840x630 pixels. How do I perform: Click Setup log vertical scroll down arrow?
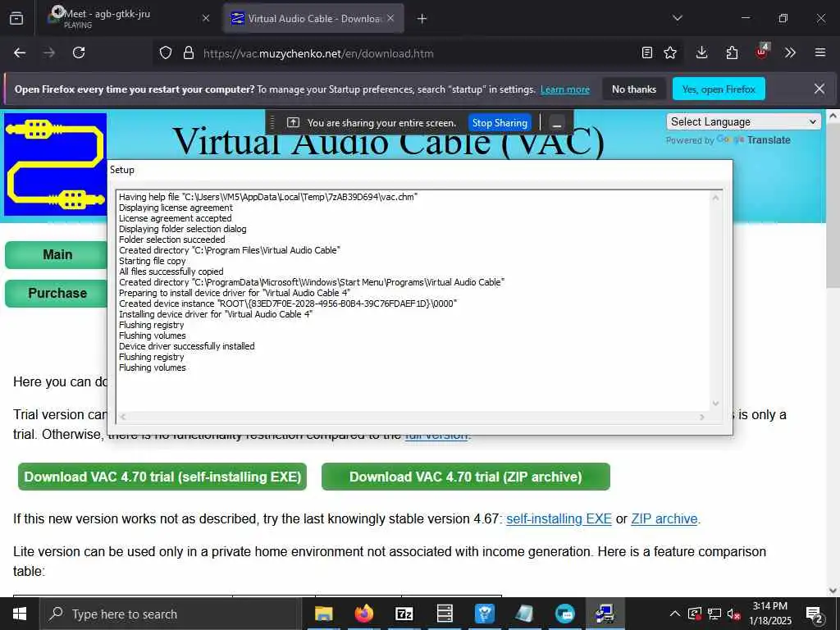pos(715,404)
